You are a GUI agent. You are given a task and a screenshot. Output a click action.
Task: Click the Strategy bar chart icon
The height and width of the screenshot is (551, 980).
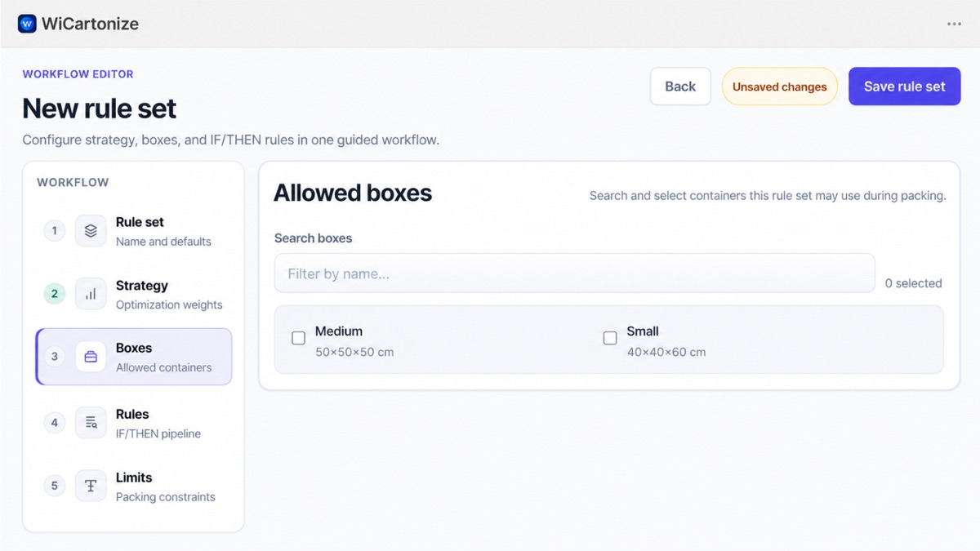[91, 294]
